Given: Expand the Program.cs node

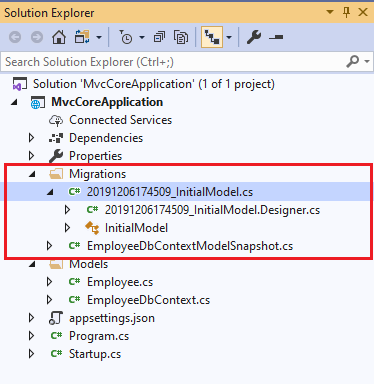Looking at the screenshot, I should point(32,336).
